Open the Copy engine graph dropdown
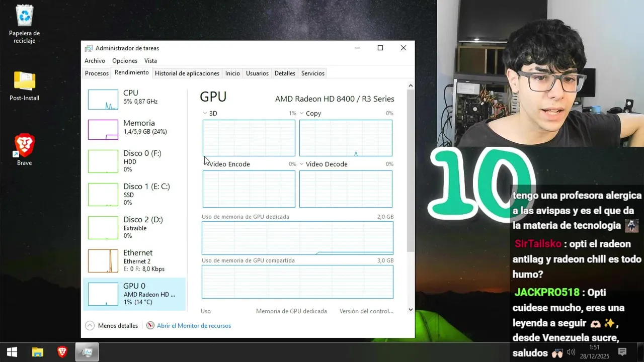Image resolution: width=644 pixels, height=362 pixels. (301, 114)
